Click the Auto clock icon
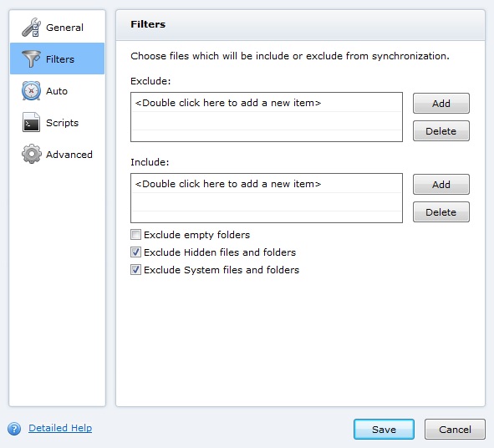The height and width of the screenshot is (448, 494). pyautogui.click(x=31, y=91)
